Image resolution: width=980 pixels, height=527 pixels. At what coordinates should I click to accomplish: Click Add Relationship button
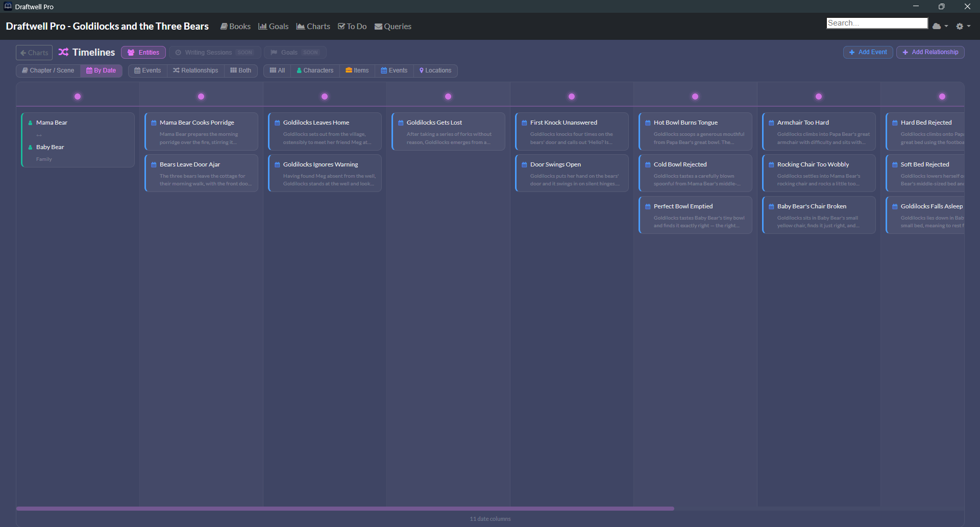click(930, 52)
